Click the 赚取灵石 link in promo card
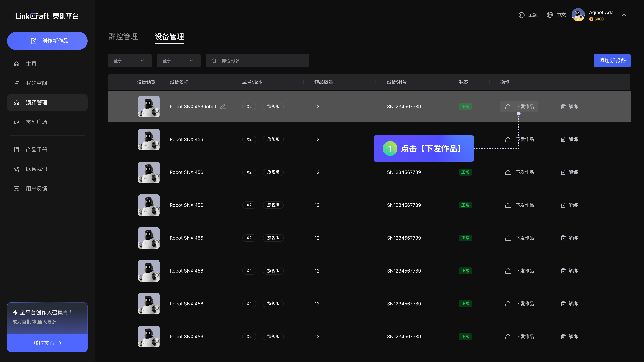The width and height of the screenshot is (644, 362). click(x=47, y=343)
